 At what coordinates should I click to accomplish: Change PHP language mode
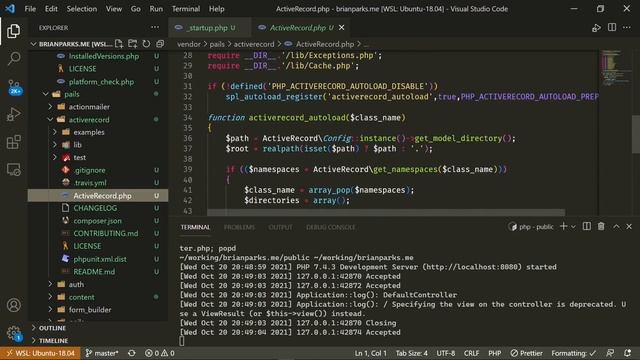[495, 353]
